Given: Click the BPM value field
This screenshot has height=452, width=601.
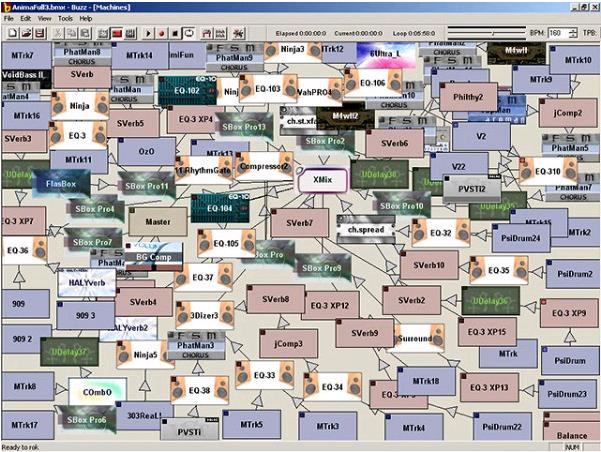Looking at the screenshot, I should coord(554,33).
